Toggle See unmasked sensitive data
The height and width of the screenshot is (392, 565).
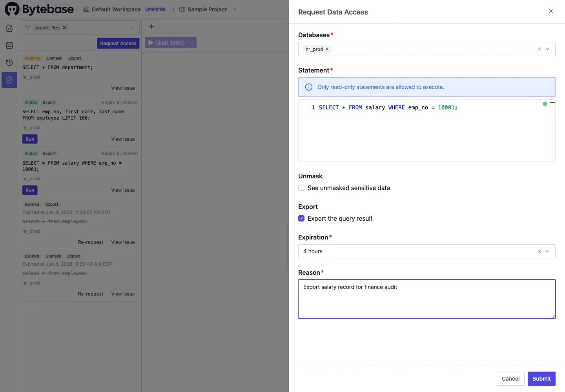301,188
